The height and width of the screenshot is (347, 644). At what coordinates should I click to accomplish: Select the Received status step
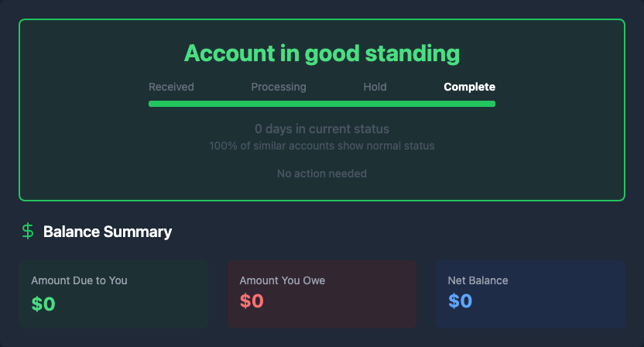coord(171,87)
